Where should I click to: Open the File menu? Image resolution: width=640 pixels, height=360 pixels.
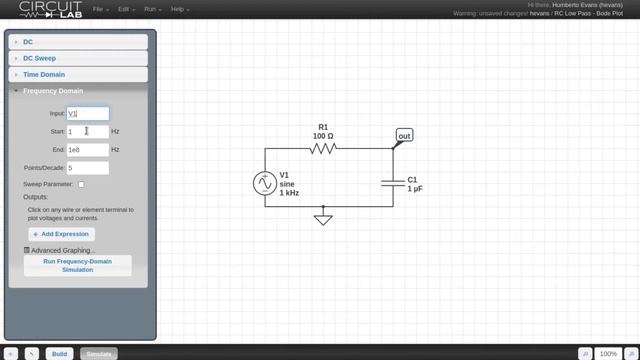pos(100,9)
